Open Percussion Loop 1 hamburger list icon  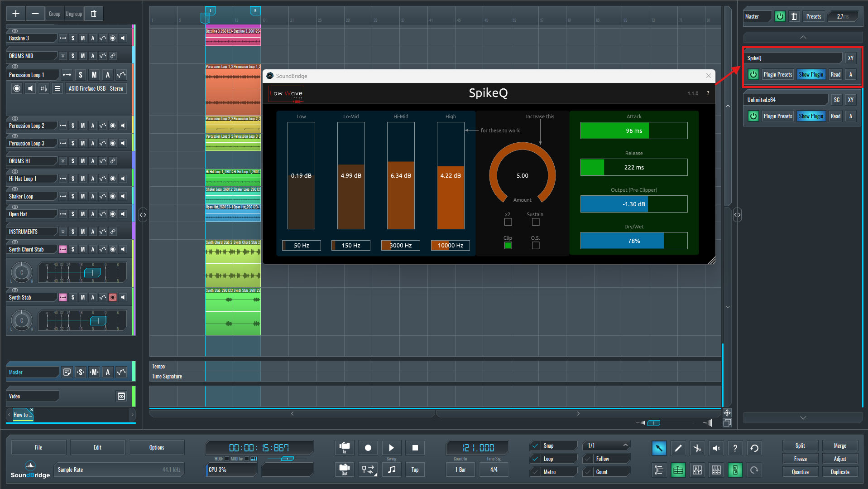click(58, 88)
